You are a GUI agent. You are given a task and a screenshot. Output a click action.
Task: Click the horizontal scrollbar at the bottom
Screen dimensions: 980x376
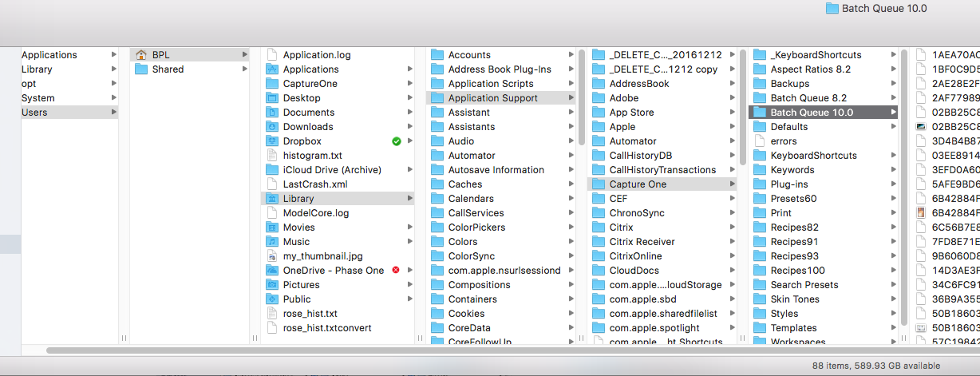pyautogui.click(x=479, y=350)
